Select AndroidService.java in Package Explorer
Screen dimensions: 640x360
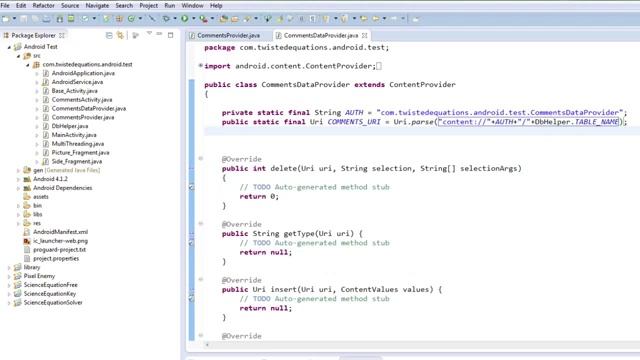coord(77,82)
